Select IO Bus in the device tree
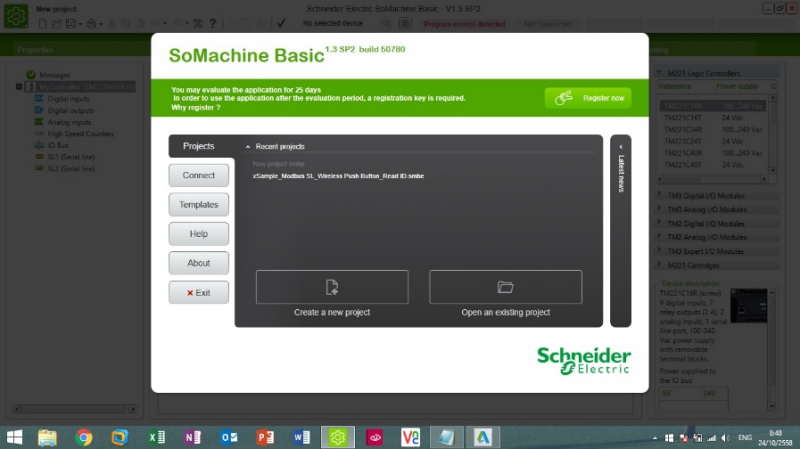 point(58,145)
